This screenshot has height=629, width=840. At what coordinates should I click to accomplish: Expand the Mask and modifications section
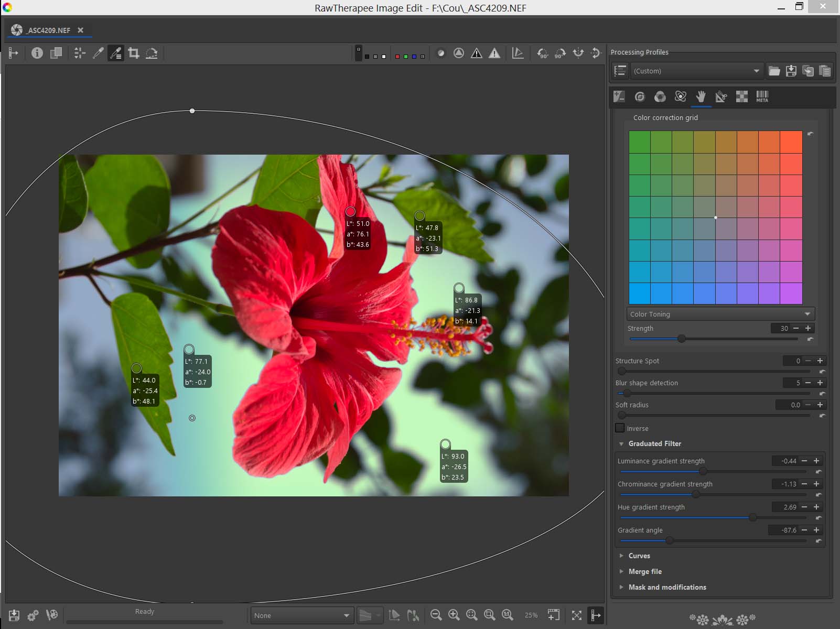tap(667, 587)
